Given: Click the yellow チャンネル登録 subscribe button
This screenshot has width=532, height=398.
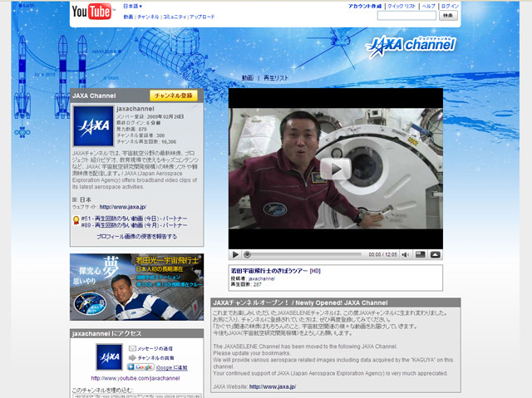Looking at the screenshot, I should tap(173, 96).
